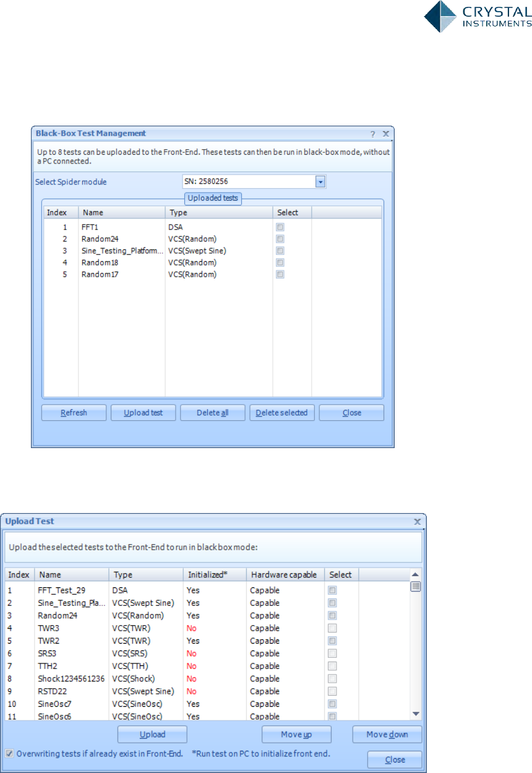
Task: Click the help question mark in Black-Box Test Management
Action: (x=372, y=134)
